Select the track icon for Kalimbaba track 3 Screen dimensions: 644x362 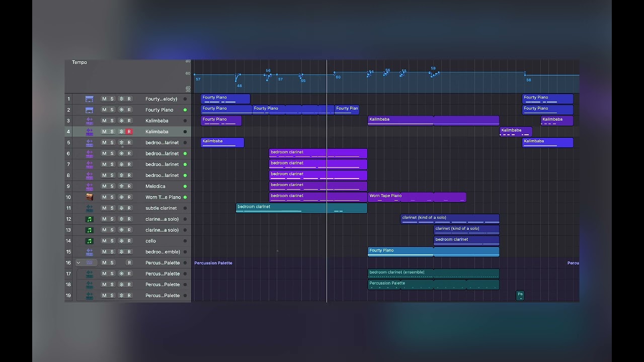coord(89,121)
